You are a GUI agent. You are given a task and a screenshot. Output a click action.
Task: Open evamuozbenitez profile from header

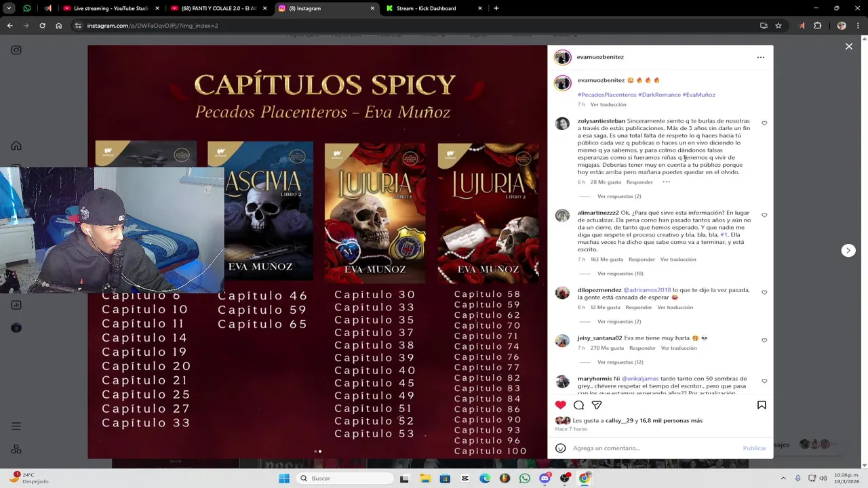[600, 57]
